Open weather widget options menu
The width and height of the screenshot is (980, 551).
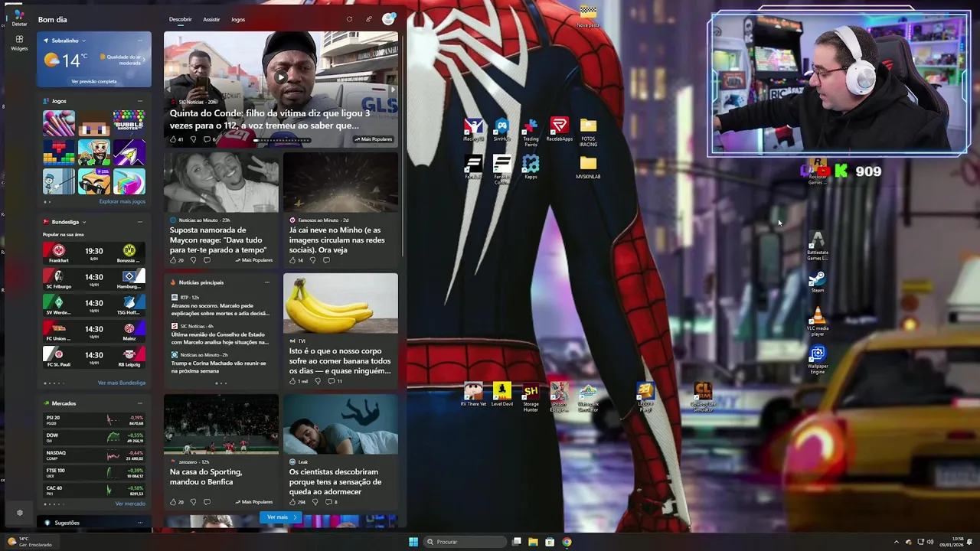tap(139, 41)
